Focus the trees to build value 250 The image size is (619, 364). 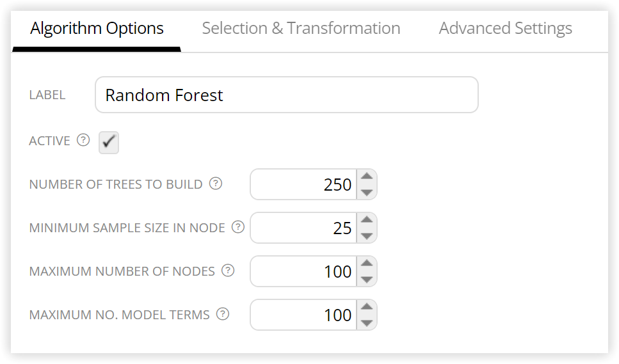pos(303,184)
